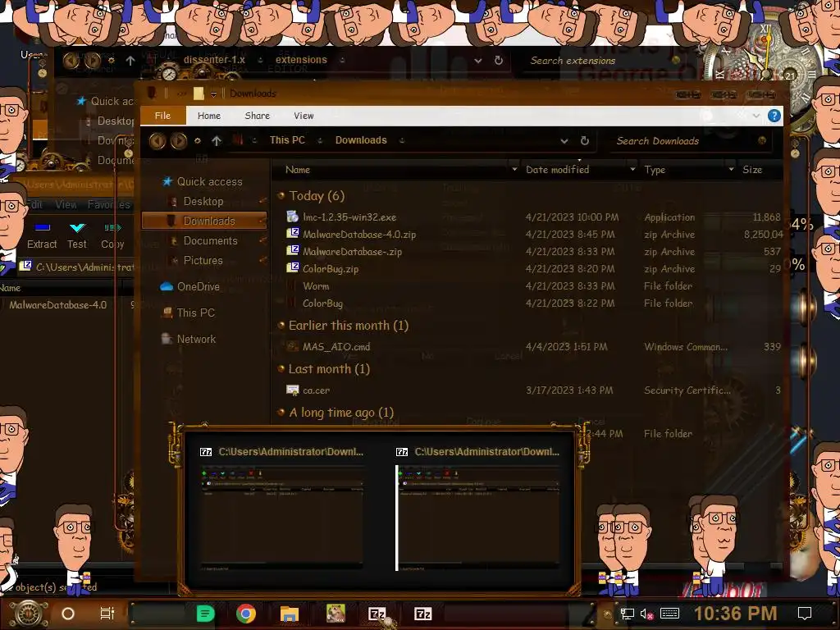Image resolution: width=840 pixels, height=630 pixels.
Task: Open File Explorer from the taskbar
Action: click(290, 614)
